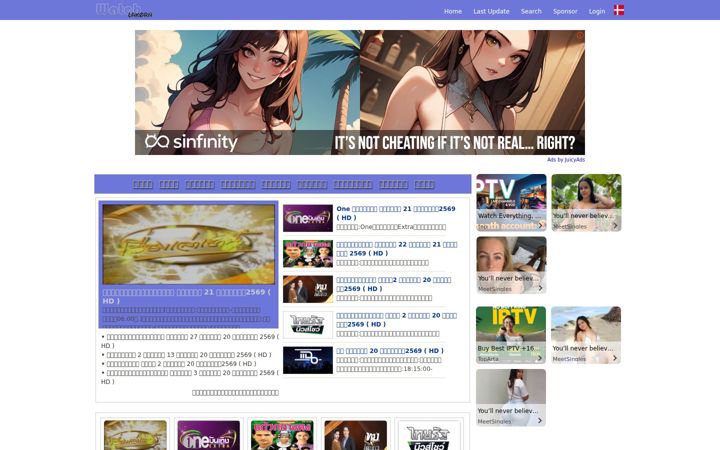This screenshot has width=720, height=450.
Task: Click the Ads by JuicyAds link
Action: click(x=566, y=160)
